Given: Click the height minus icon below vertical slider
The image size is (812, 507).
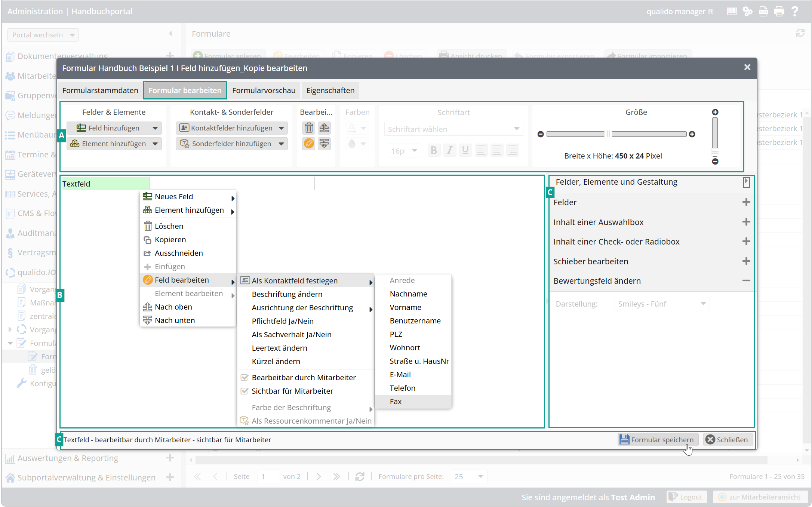Looking at the screenshot, I should (715, 162).
